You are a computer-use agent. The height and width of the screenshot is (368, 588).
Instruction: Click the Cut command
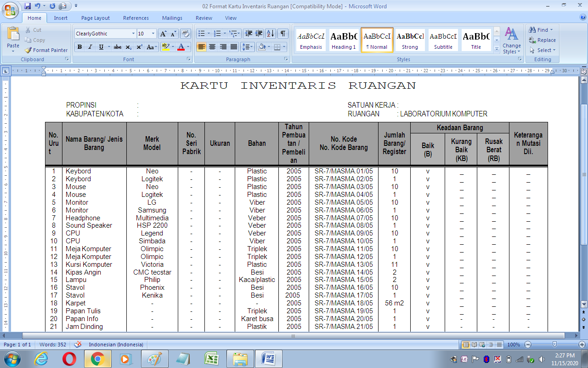point(33,30)
